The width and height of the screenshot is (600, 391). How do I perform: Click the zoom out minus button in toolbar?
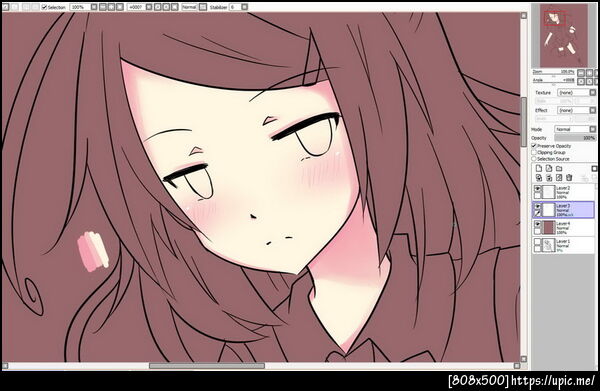pos(103,7)
